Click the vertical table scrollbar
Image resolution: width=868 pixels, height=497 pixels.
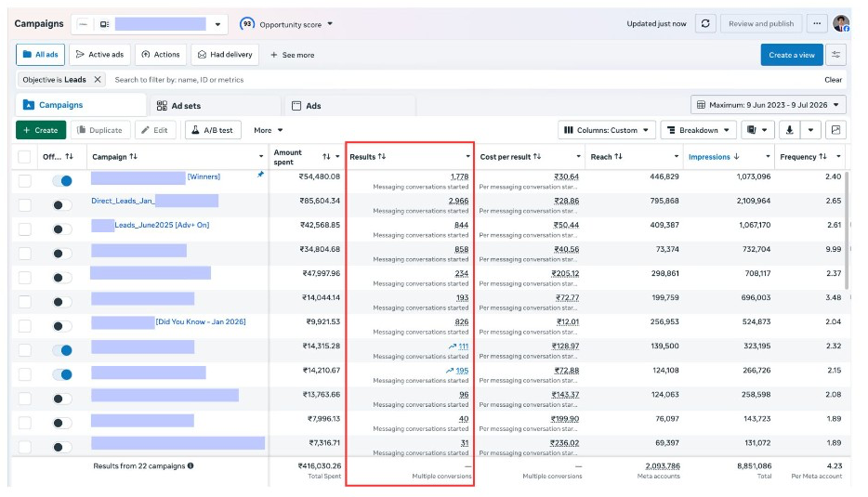[847, 230]
